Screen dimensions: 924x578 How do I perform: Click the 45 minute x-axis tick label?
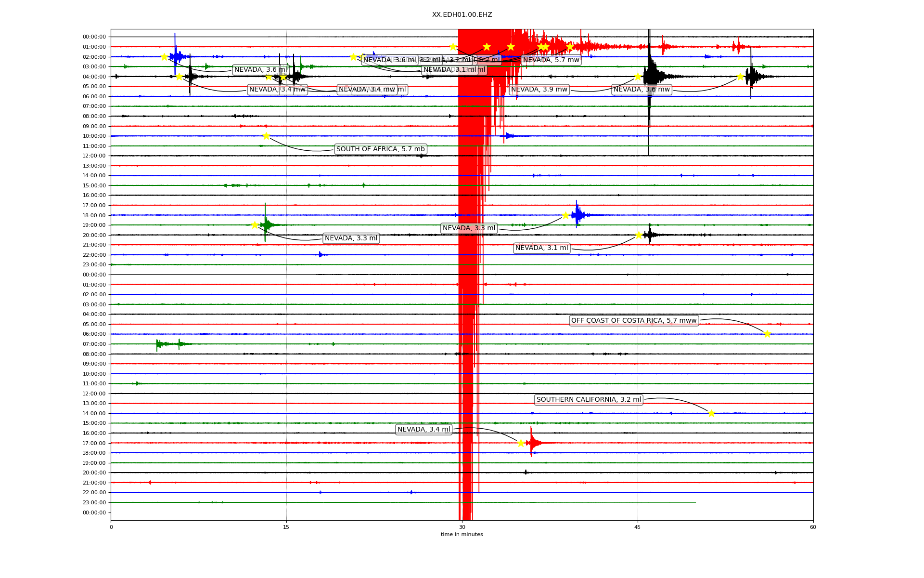pyautogui.click(x=637, y=527)
